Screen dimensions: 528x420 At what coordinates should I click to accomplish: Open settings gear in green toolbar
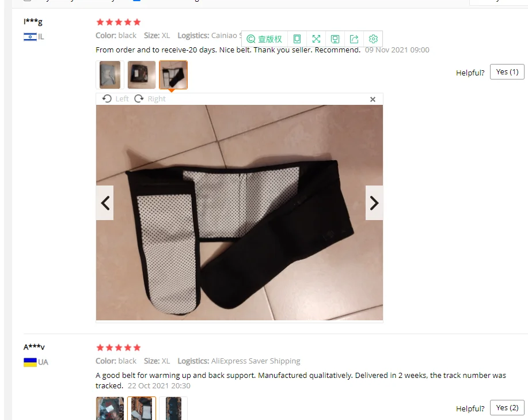point(373,39)
